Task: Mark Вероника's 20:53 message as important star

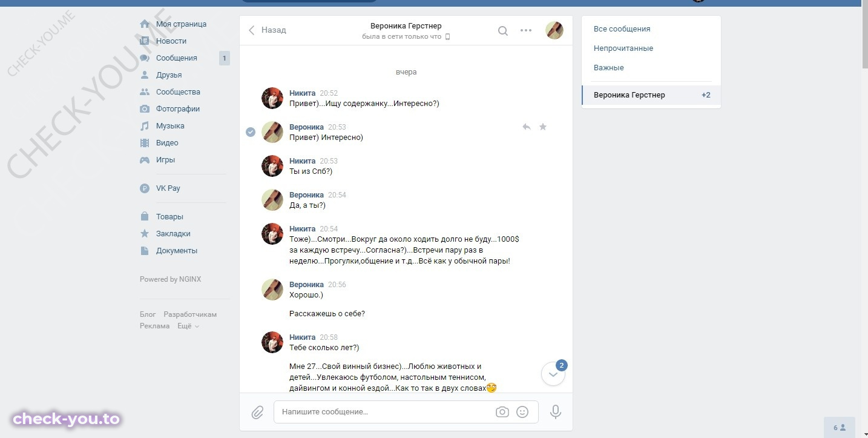Action: tap(543, 127)
